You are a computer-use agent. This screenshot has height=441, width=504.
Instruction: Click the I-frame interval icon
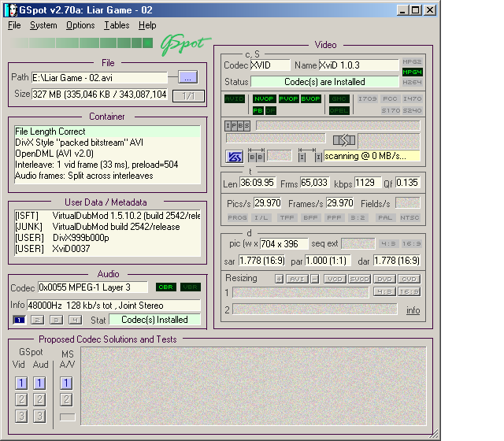[309, 155]
